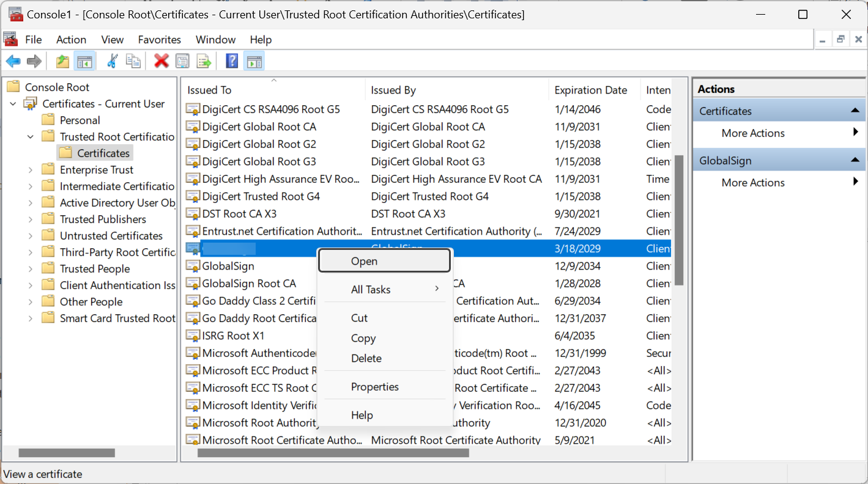Collapse Trusted Root Certification Authorities node

[31, 137]
